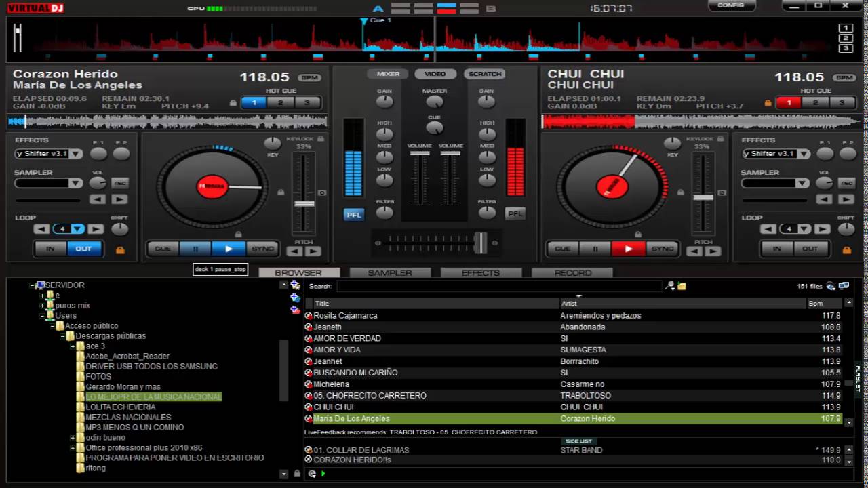This screenshot has height=488, width=868.
Task: Click the lock icon next to left deck hot cues
Action: (x=233, y=103)
